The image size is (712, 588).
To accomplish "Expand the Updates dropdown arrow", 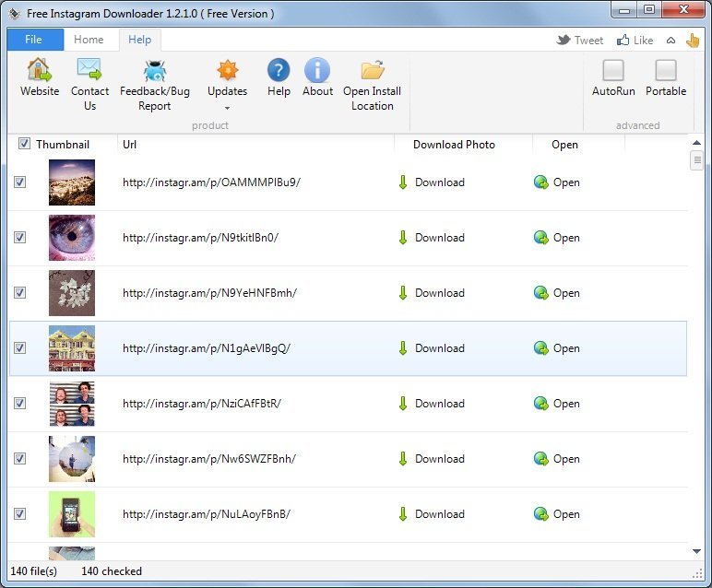I will tap(227, 108).
